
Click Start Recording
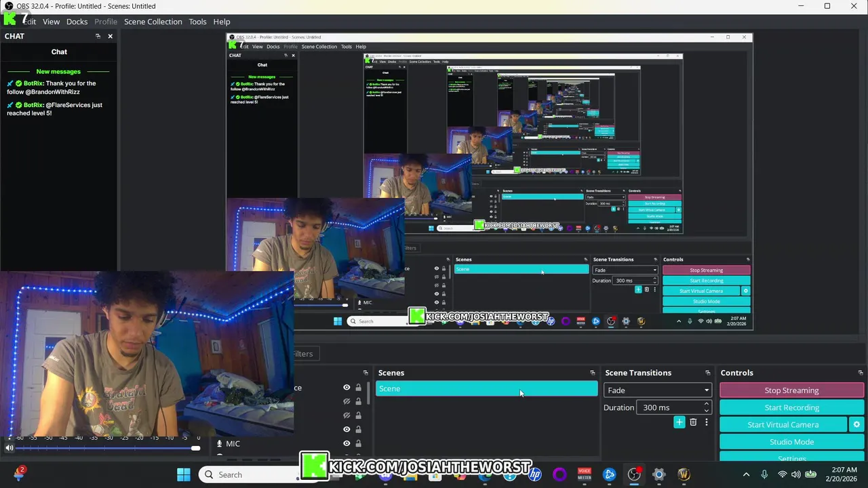coord(791,407)
